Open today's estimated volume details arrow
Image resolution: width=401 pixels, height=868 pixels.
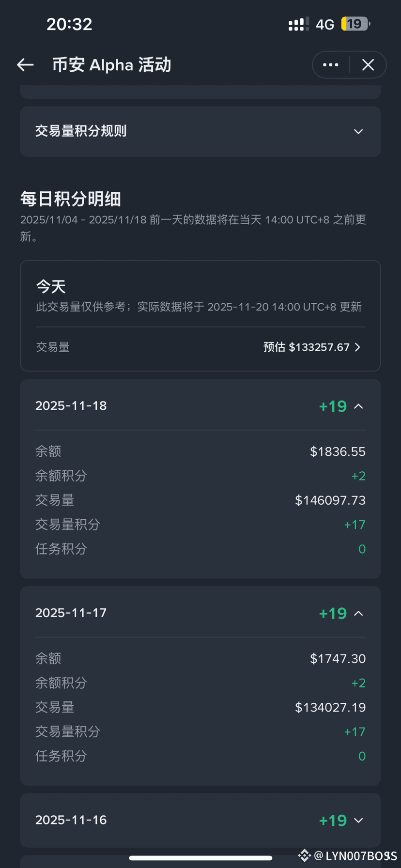tap(357, 347)
